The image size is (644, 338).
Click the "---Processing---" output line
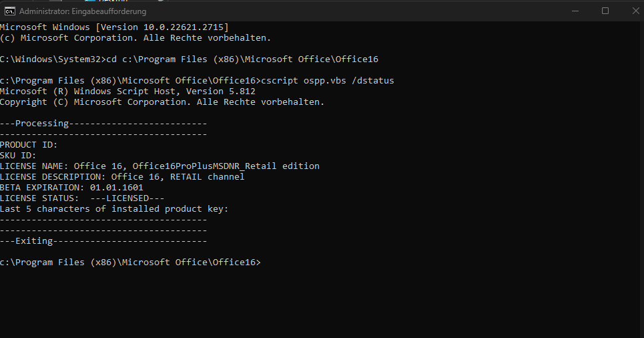(x=103, y=123)
